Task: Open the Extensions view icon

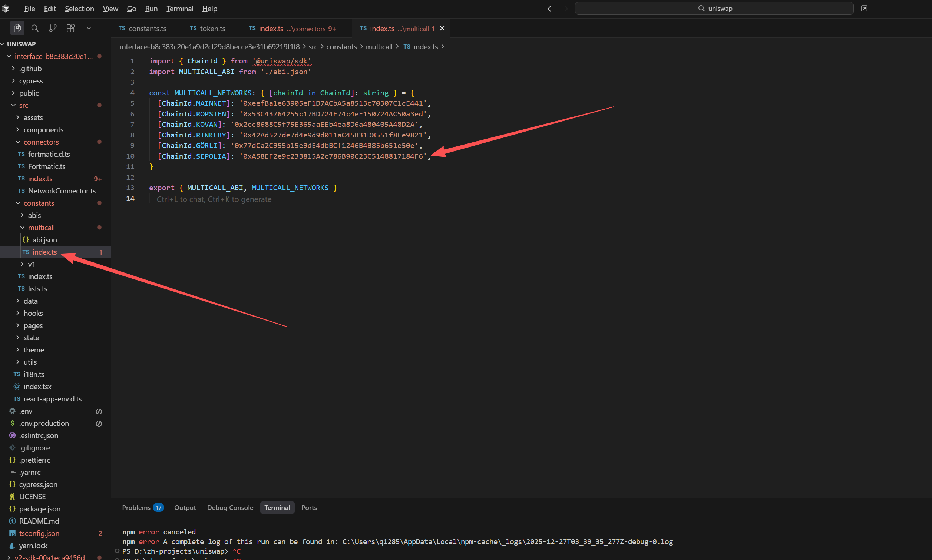Action: click(x=70, y=28)
